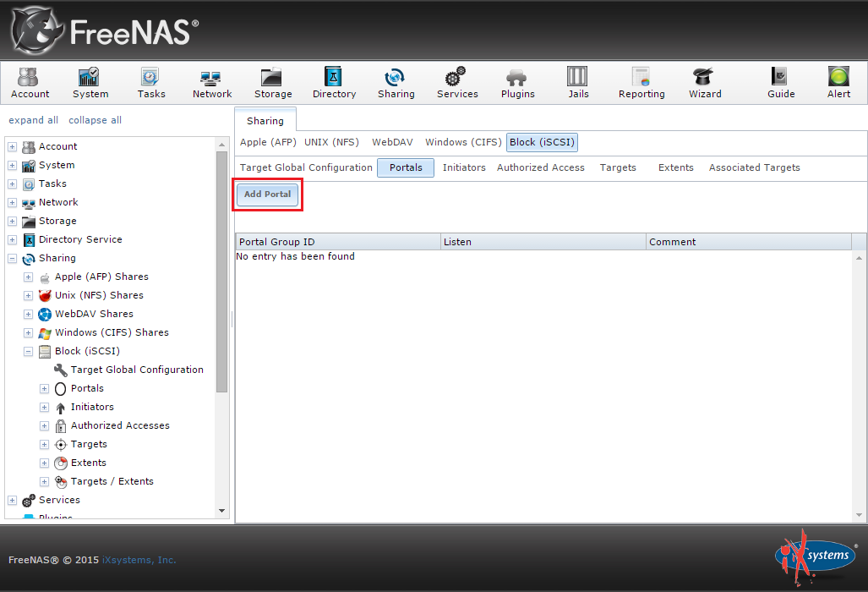868x592 pixels.
Task: Switch to the Extents tab
Action: point(675,167)
